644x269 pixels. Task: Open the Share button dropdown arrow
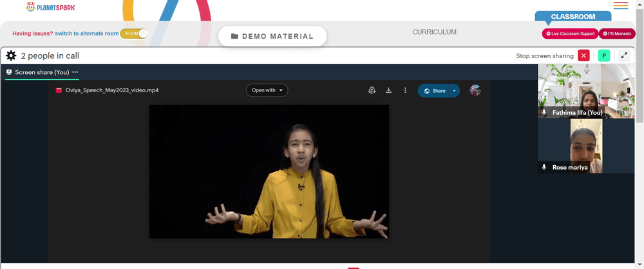click(454, 91)
